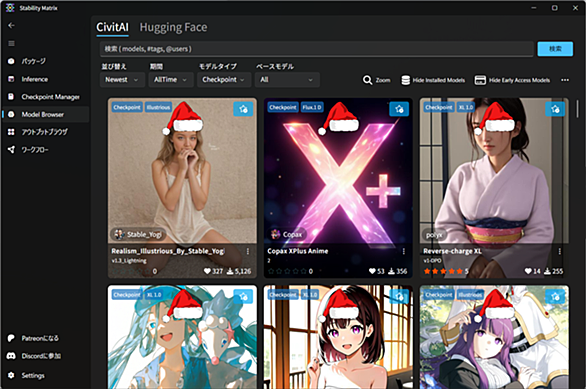
Task: Switch to the Hugging Face tab
Action: point(173,27)
